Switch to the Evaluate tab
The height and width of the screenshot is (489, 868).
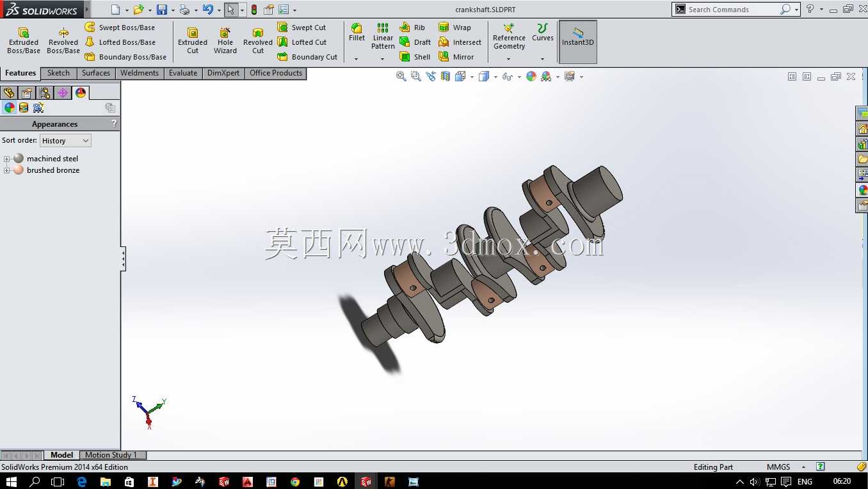click(183, 74)
